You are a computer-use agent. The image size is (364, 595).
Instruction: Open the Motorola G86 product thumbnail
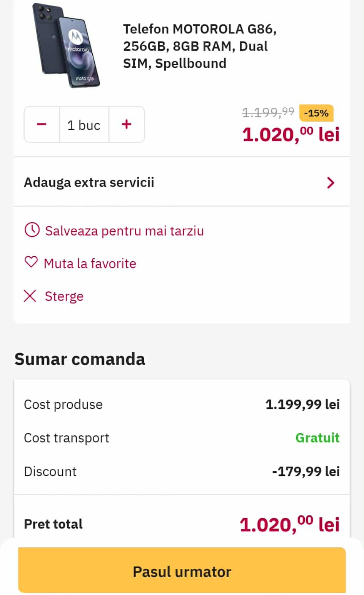(67, 45)
